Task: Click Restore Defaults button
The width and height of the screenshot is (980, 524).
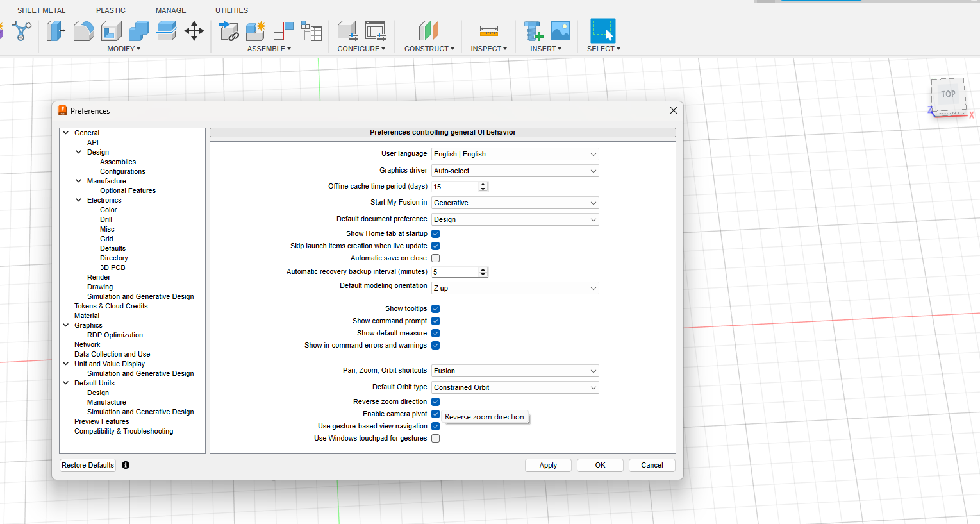Action: [x=88, y=465]
